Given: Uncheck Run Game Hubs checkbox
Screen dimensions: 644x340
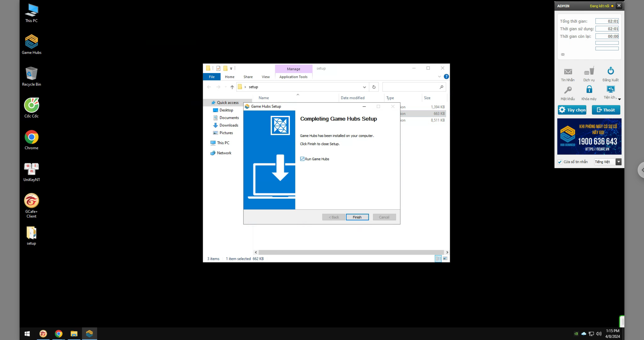Looking at the screenshot, I should 302,159.
